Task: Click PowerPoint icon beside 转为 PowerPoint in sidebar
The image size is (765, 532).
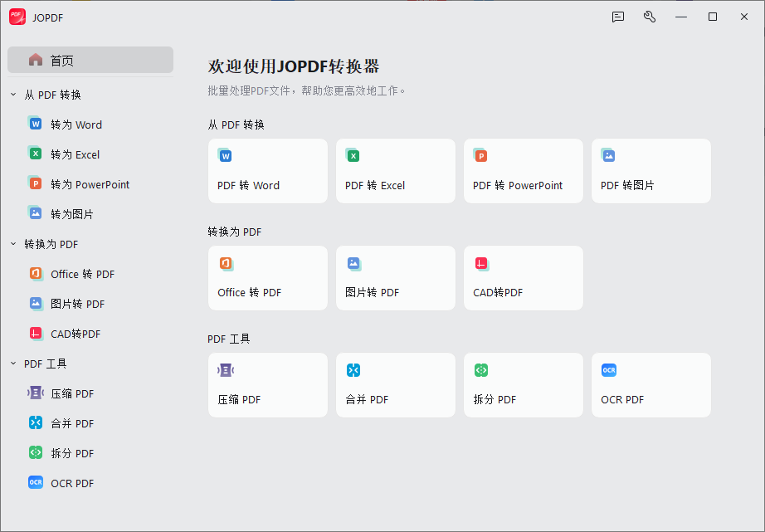Action: tap(35, 183)
